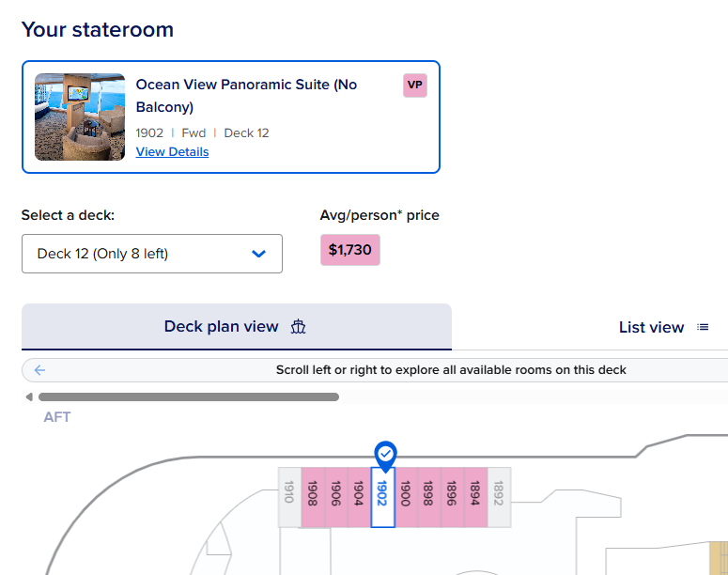728x575 pixels.
Task: Choose stateroom 1900 on the deck map
Action: [x=406, y=496]
